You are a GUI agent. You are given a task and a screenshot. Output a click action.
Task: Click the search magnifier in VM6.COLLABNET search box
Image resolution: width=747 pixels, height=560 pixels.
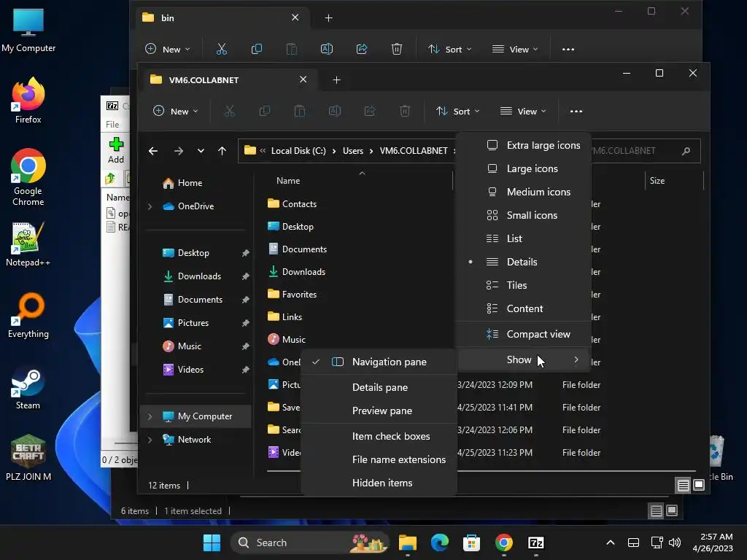tap(686, 151)
